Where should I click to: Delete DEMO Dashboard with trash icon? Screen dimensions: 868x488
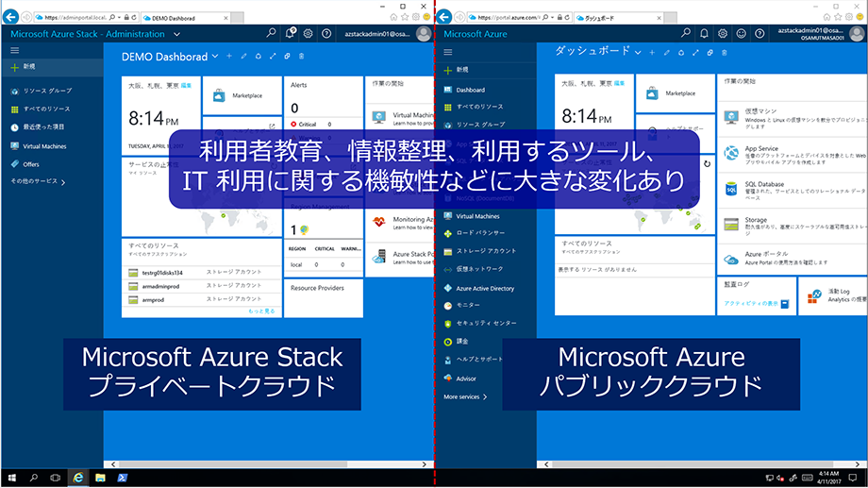point(302,56)
